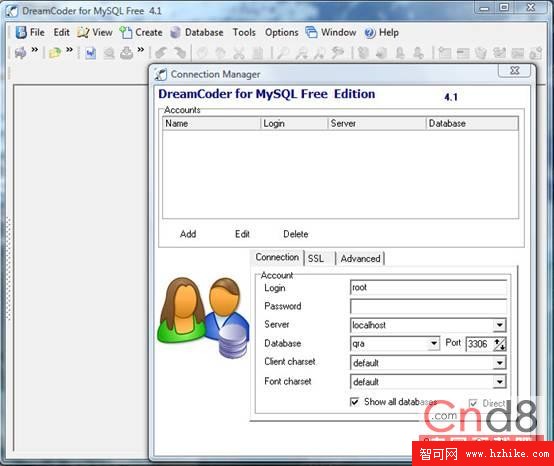Screen dimensions: 554x466
Task: Click the redo arrow toolbar icon
Action: (180, 53)
